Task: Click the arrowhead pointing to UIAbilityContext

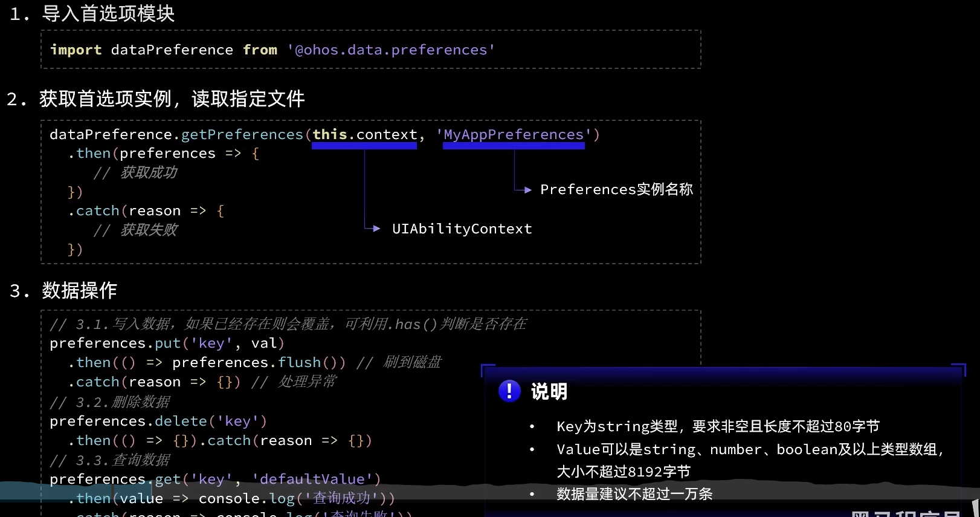Action: pyautogui.click(x=376, y=229)
